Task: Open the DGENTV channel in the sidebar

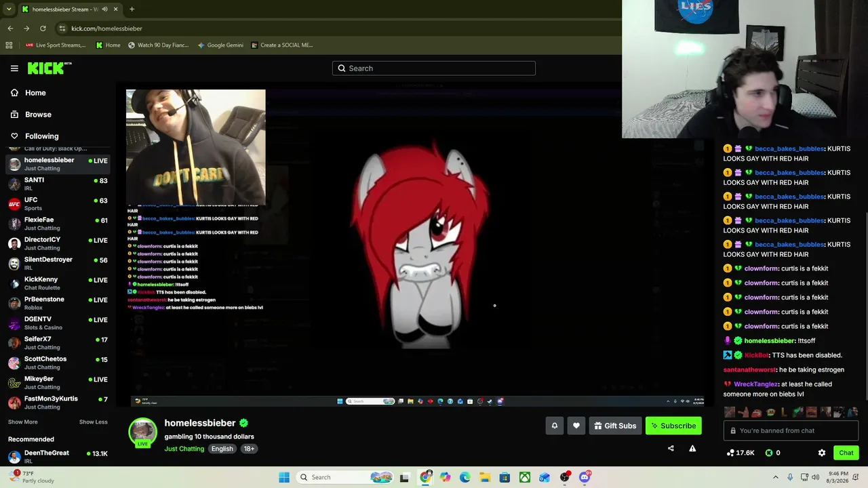Action: pos(58,323)
